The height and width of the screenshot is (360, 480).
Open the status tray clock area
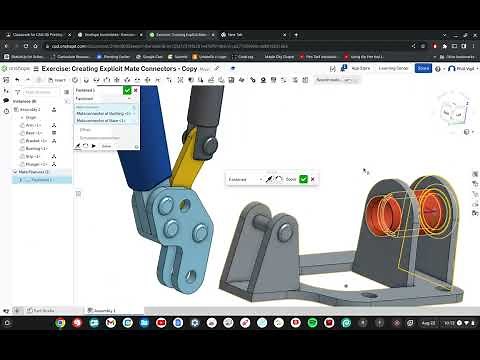(x=460, y=323)
